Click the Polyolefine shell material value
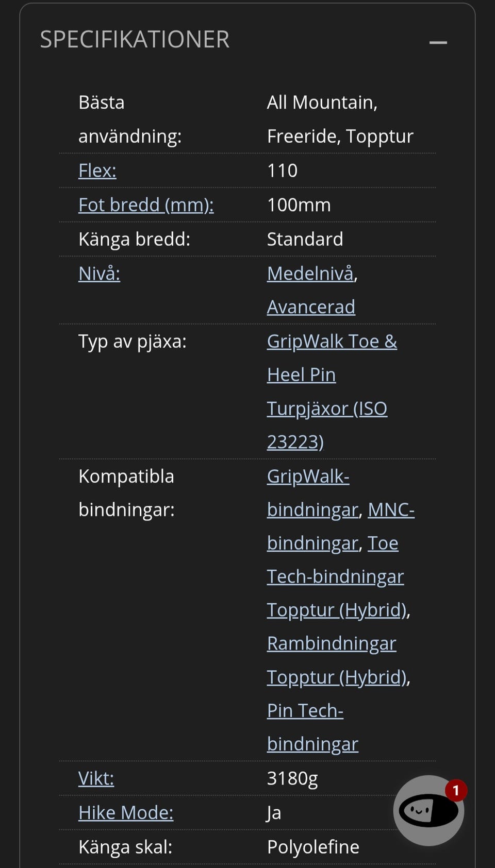495x868 pixels. tap(313, 847)
